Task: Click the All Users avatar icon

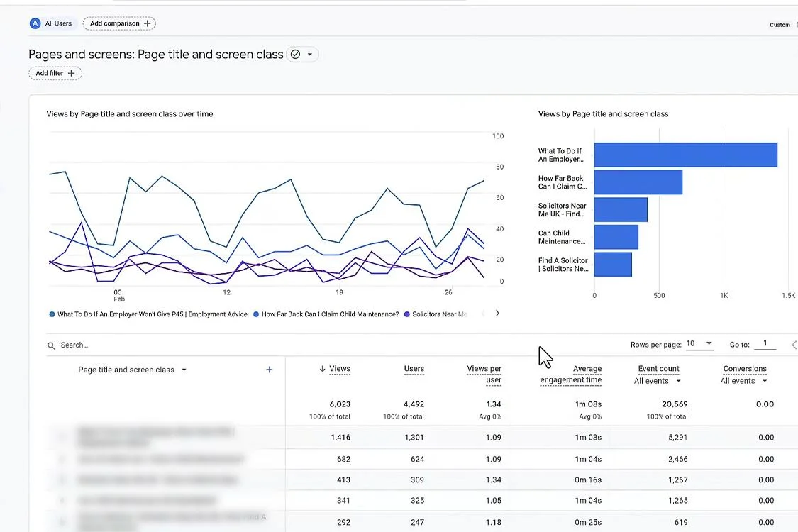Action: coord(35,23)
